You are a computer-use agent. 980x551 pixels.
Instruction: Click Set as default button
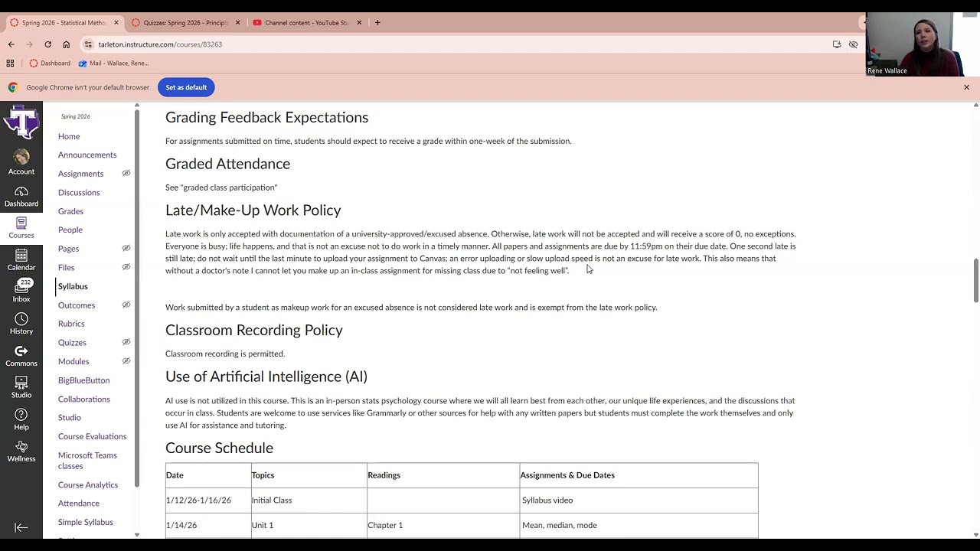[x=186, y=87]
